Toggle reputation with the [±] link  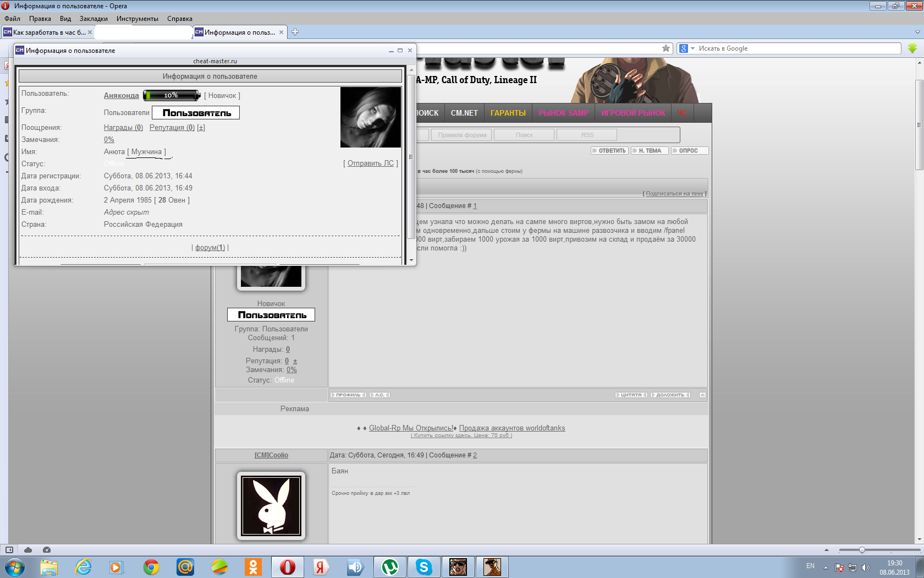pyautogui.click(x=201, y=128)
